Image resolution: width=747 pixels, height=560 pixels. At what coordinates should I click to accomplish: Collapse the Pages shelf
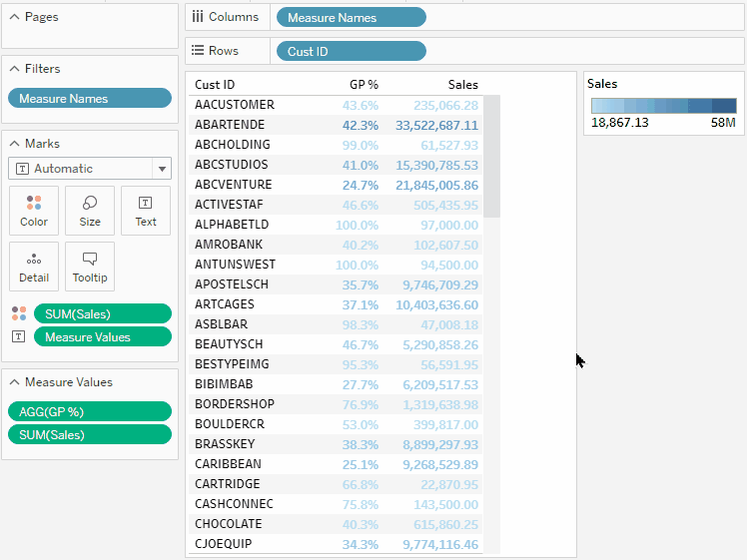[x=14, y=18]
